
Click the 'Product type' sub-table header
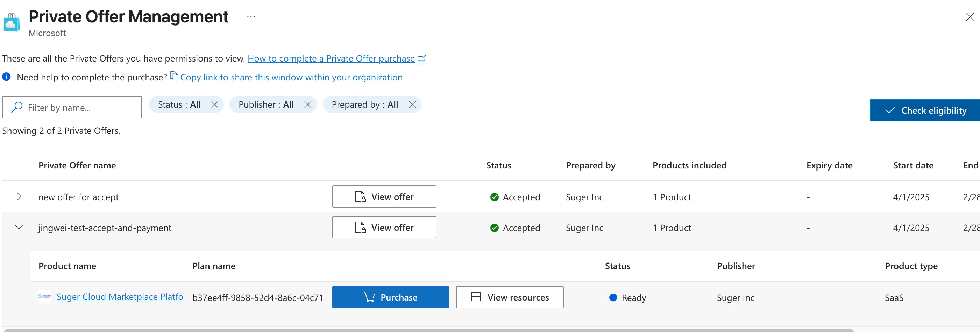tap(911, 266)
